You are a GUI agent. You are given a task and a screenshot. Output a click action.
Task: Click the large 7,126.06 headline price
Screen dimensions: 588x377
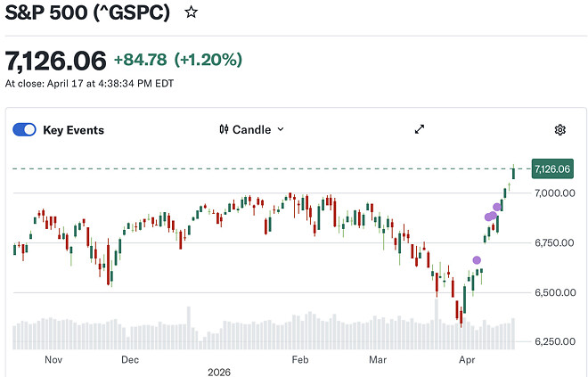tap(55, 60)
